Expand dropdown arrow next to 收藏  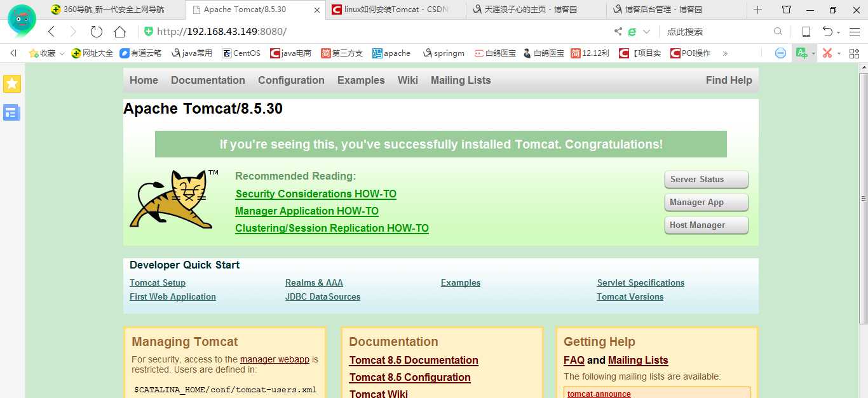coord(62,54)
